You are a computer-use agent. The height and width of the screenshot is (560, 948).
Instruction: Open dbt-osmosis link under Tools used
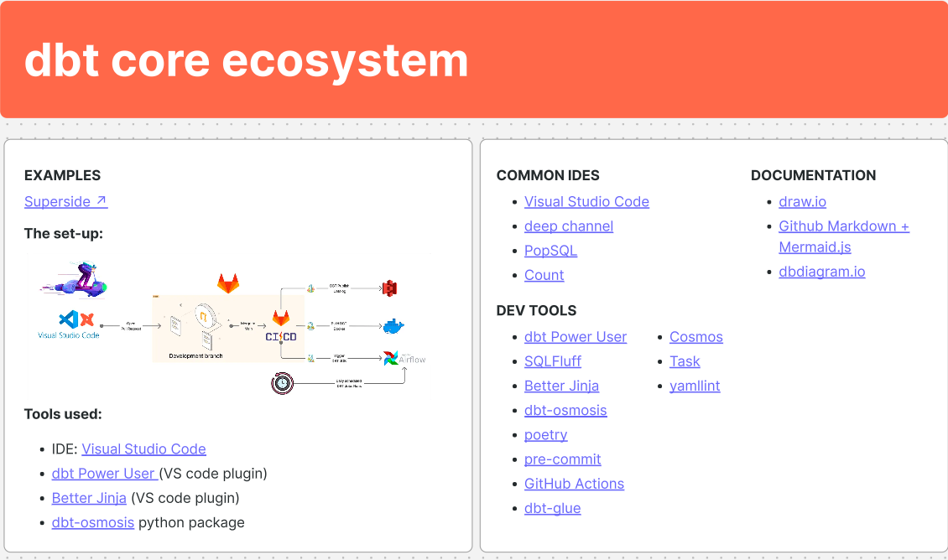click(x=93, y=522)
